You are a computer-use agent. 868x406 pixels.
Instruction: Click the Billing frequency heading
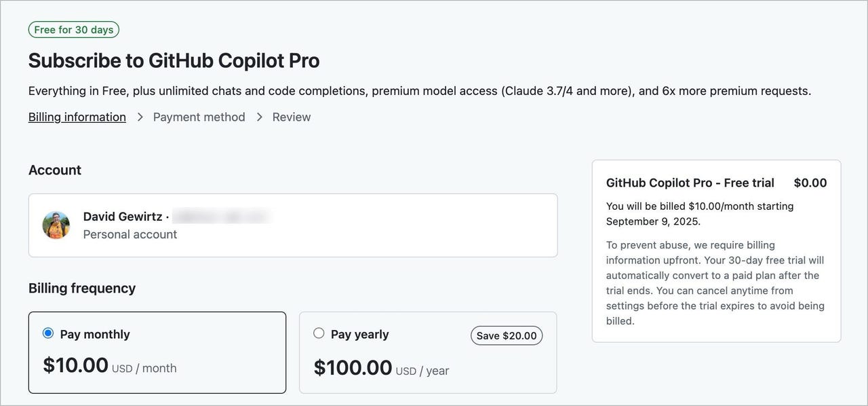point(82,288)
